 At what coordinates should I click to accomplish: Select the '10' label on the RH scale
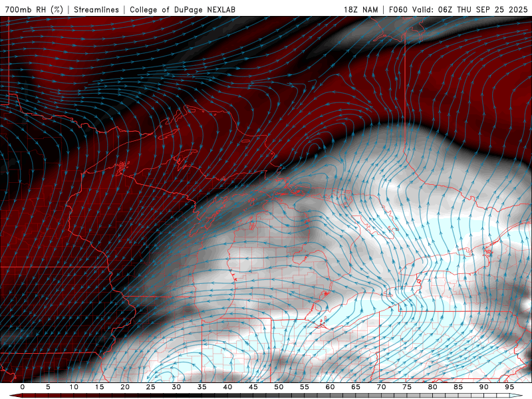74,387
